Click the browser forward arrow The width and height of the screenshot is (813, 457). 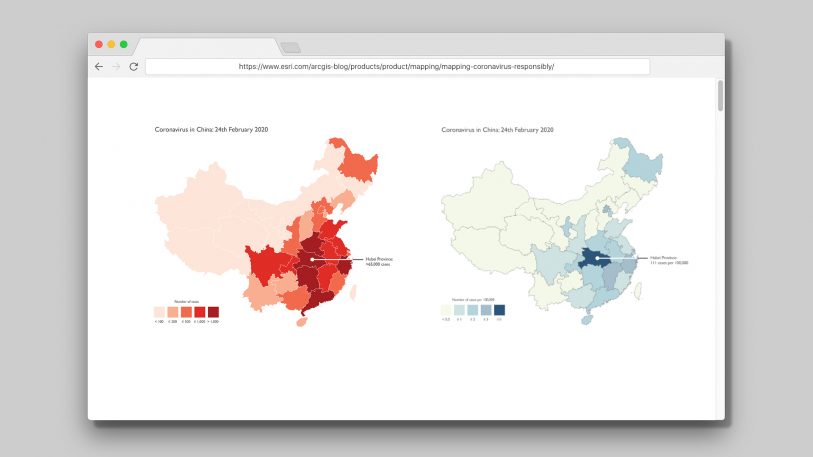116,66
